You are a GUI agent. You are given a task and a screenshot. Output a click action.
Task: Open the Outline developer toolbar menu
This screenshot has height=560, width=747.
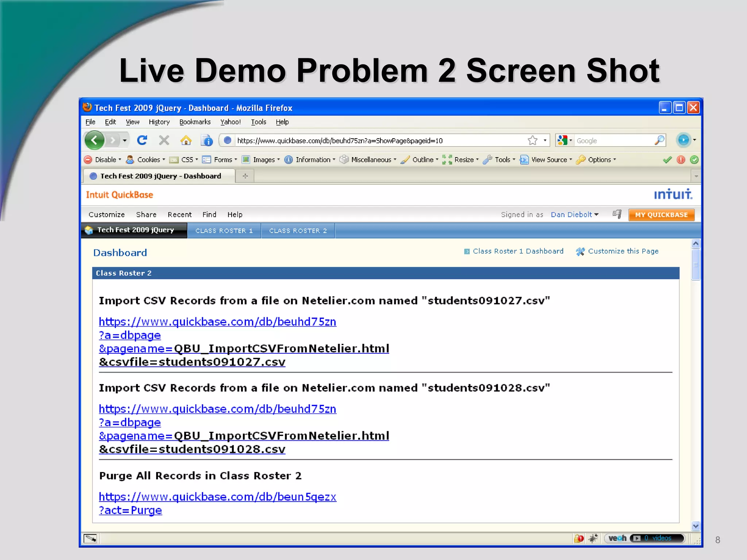pyautogui.click(x=419, y=160)
